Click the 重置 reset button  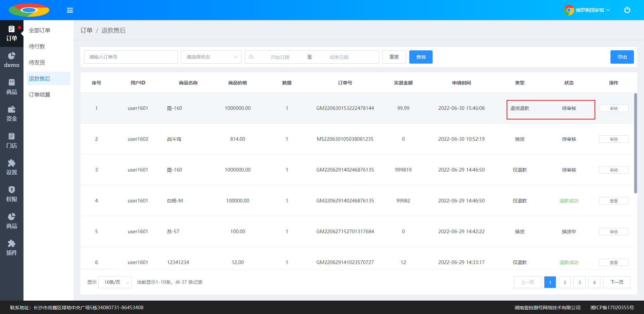[x=394, y=57]
